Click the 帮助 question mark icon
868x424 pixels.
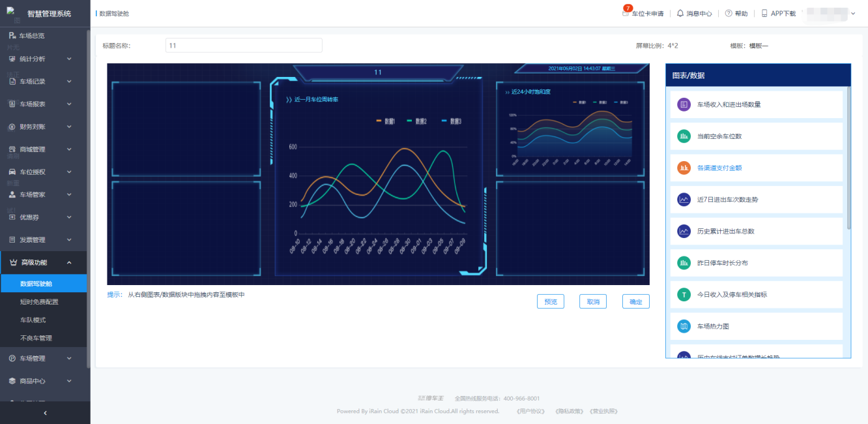click(x=729, y=13)
